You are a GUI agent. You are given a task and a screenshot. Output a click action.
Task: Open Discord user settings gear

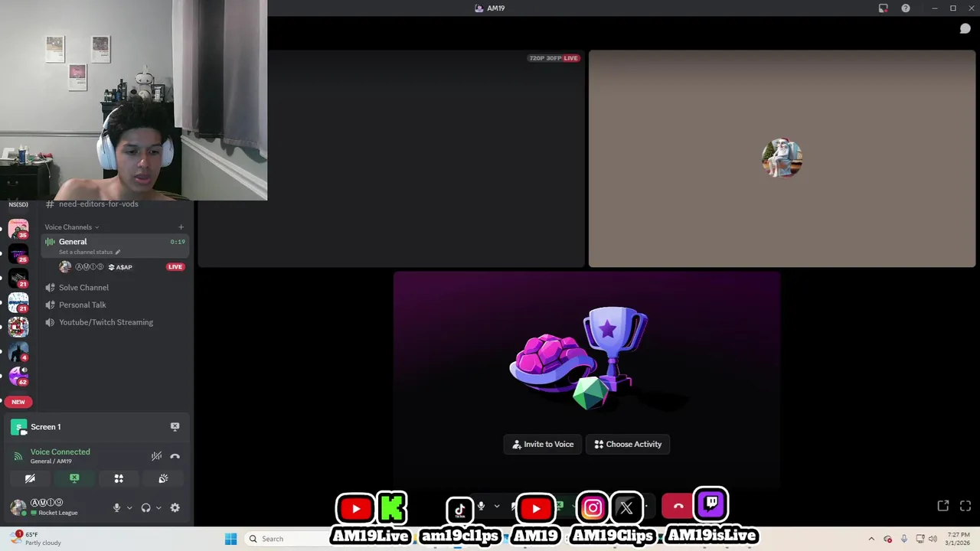[x=175, y=507]
